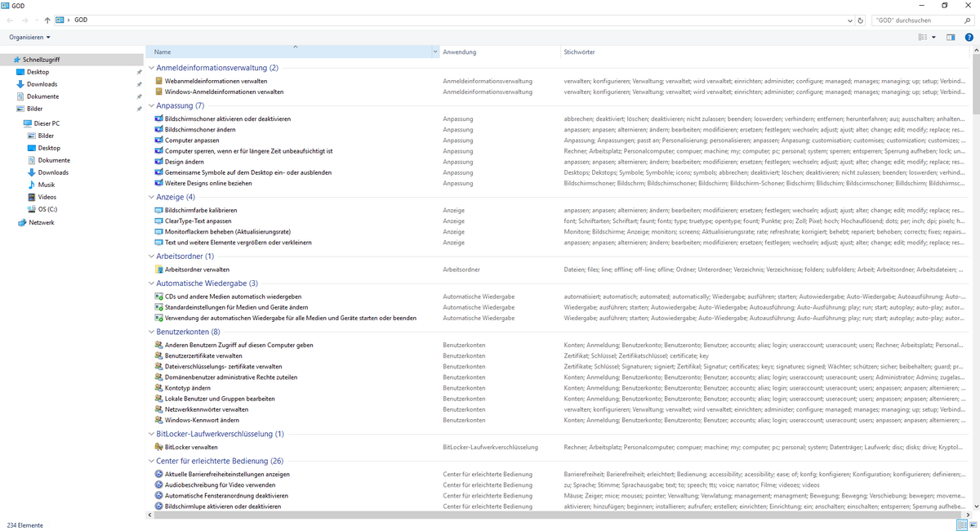Click the Windows-Anmeldeinformationen verwalten icon
Image resolution: width=980 pixels, height=531 pixels.
(x=158, y=91)
